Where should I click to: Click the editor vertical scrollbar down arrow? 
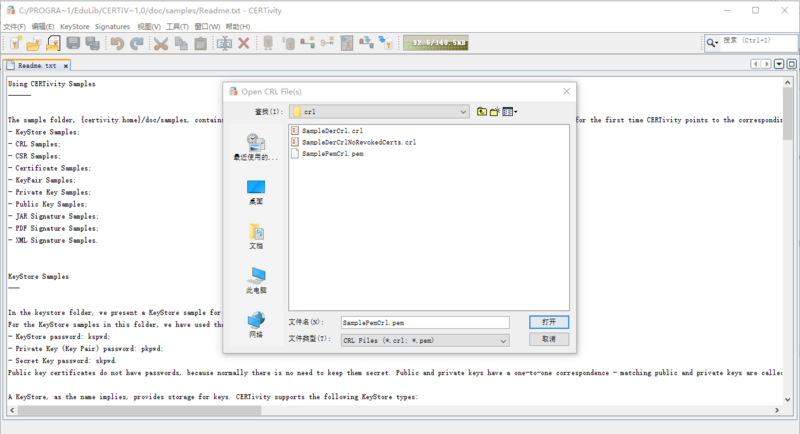click(787, 400)
